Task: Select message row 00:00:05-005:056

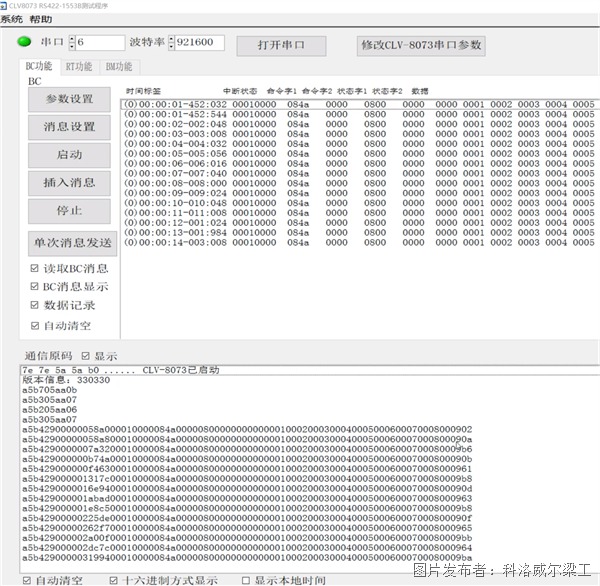Action: click(x=360, y=153)
